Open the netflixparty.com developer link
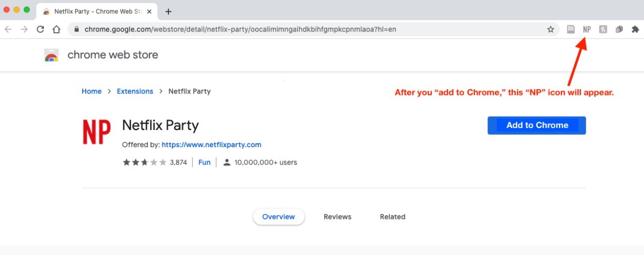Viewport: 644px width, 255px height. pos(211,145)
